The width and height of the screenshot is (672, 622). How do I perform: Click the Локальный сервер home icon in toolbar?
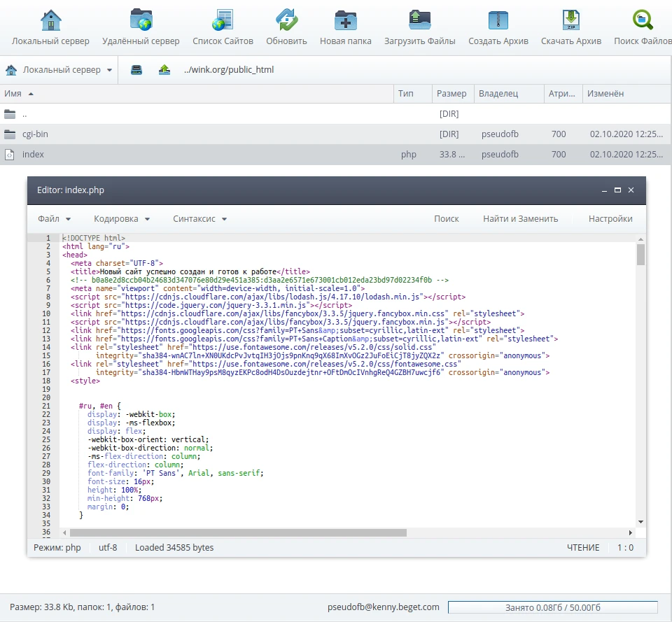click(50, 20)
